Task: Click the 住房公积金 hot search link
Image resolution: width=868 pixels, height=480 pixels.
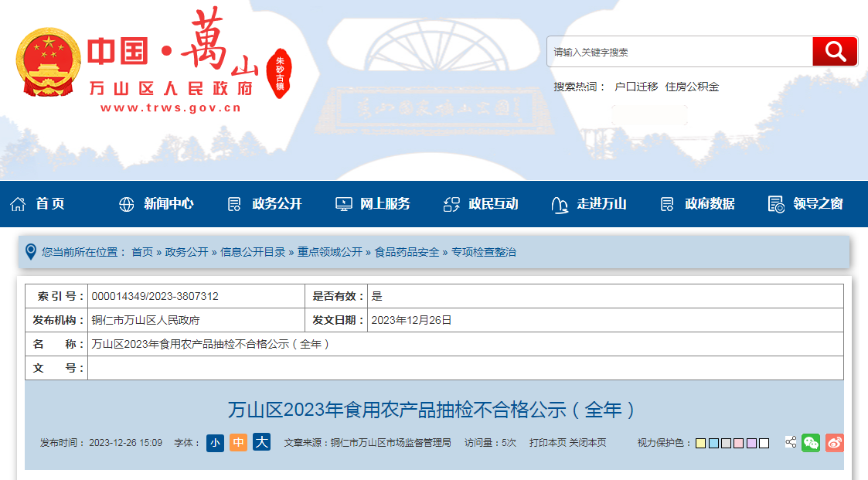Action: click(692, 87)
